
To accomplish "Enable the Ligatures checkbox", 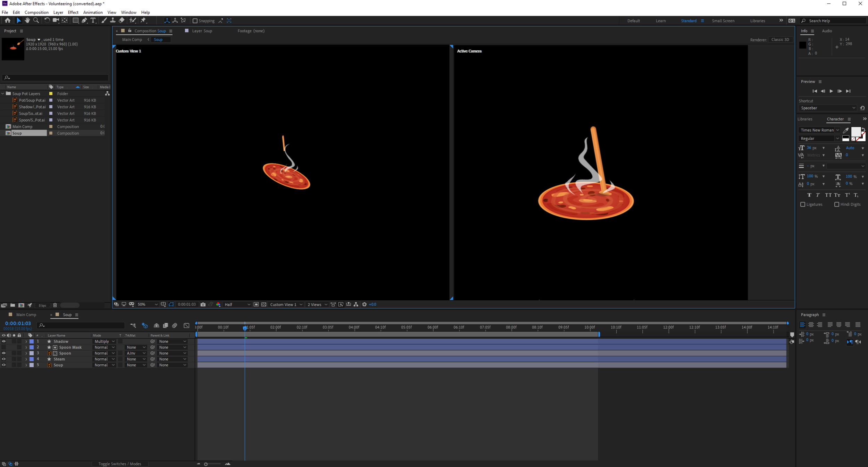I will pos(803,205).
